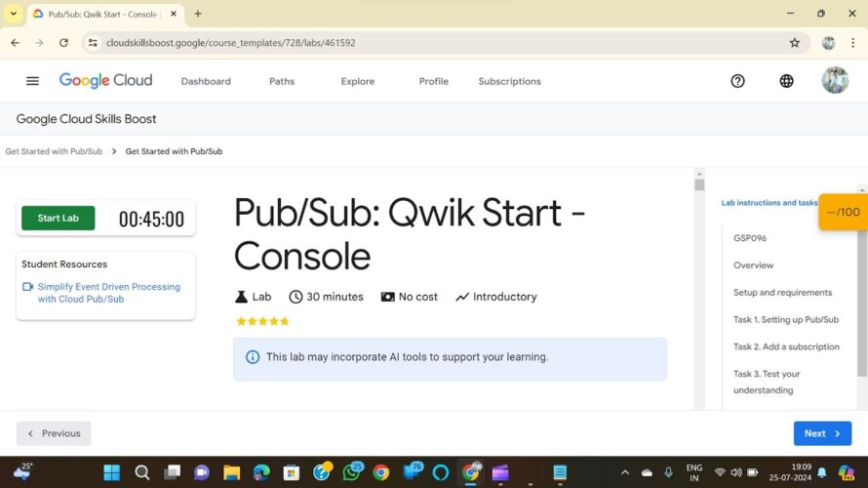The width and height of the screenshot is (868, 488).
Task: Open network and volume quick settings
Action: point(735,472)
